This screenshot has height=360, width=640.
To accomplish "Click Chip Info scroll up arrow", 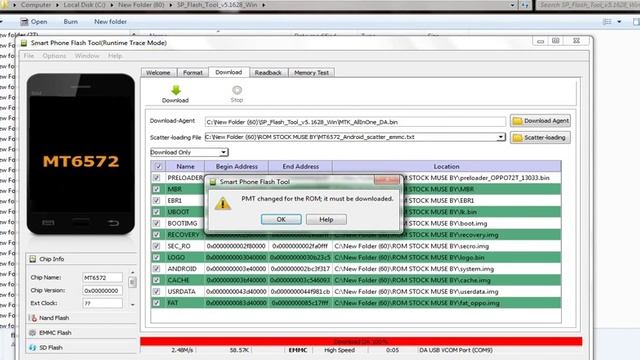I will click(x=133, y=272).
